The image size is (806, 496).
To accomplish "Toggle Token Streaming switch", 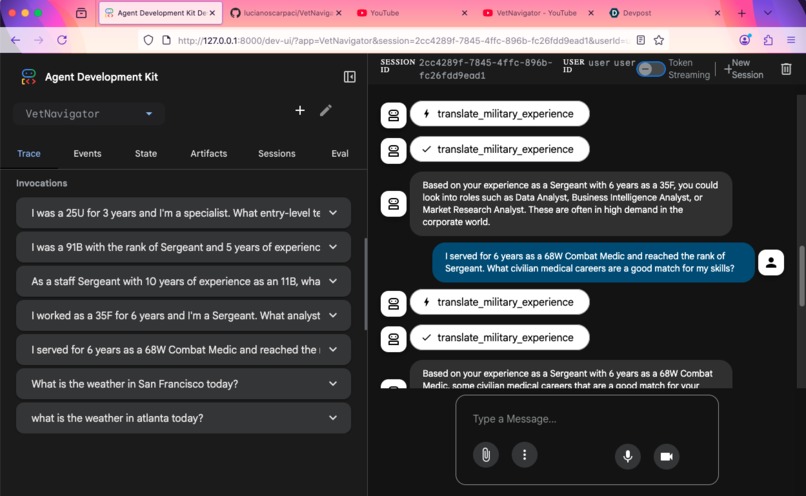I will [x=650, y=69].
